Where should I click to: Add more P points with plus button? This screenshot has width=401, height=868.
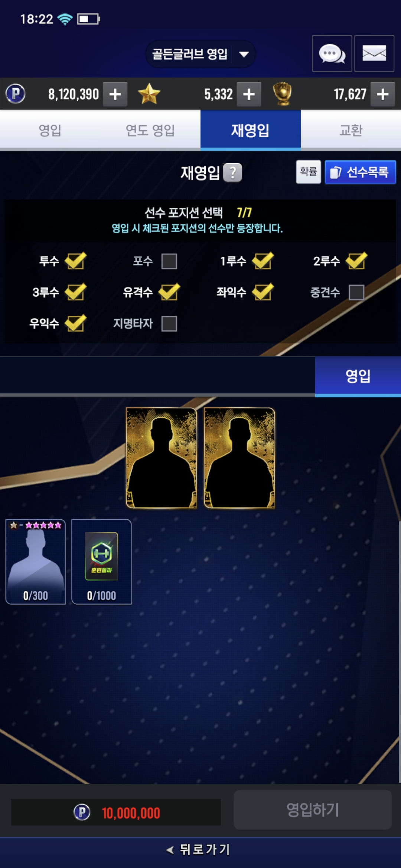click(x=115, y=94)
